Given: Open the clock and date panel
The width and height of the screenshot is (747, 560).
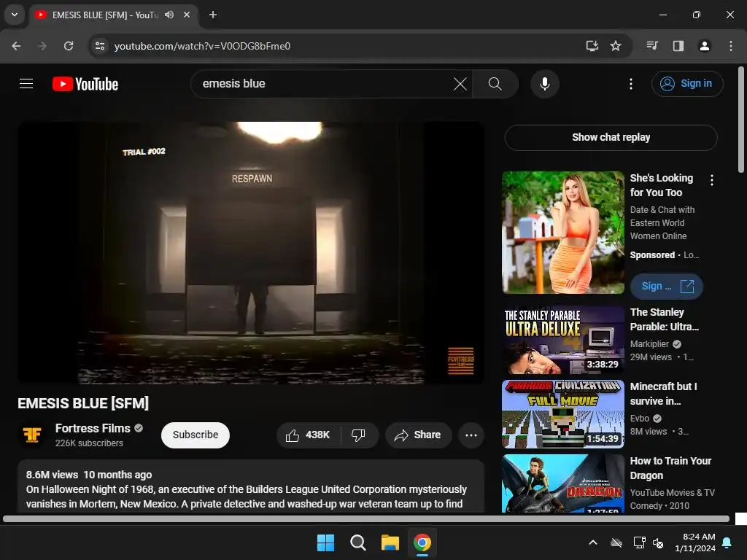Looking at the screenshot, I should (695, 542).
